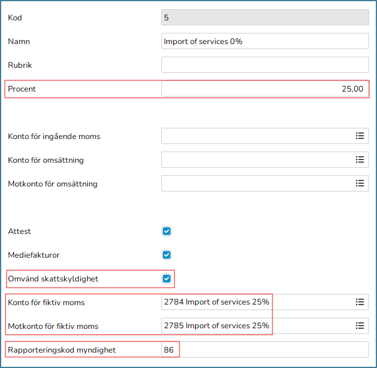Click the Namn field with Import of services 0%

[x=265, y=41]
